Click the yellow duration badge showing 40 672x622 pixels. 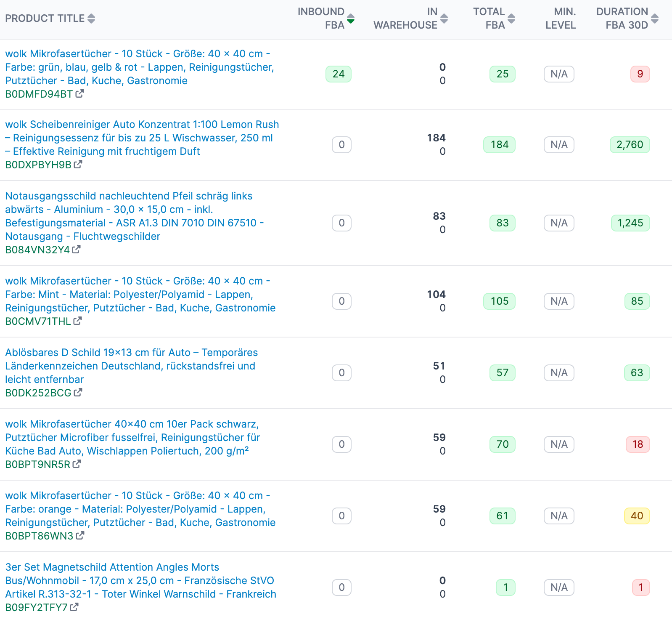coord(637,516)
